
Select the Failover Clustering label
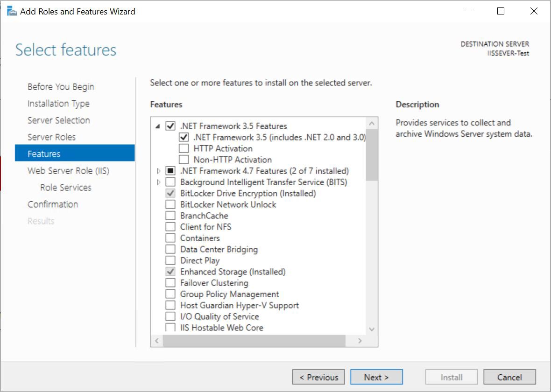point(214,283)
